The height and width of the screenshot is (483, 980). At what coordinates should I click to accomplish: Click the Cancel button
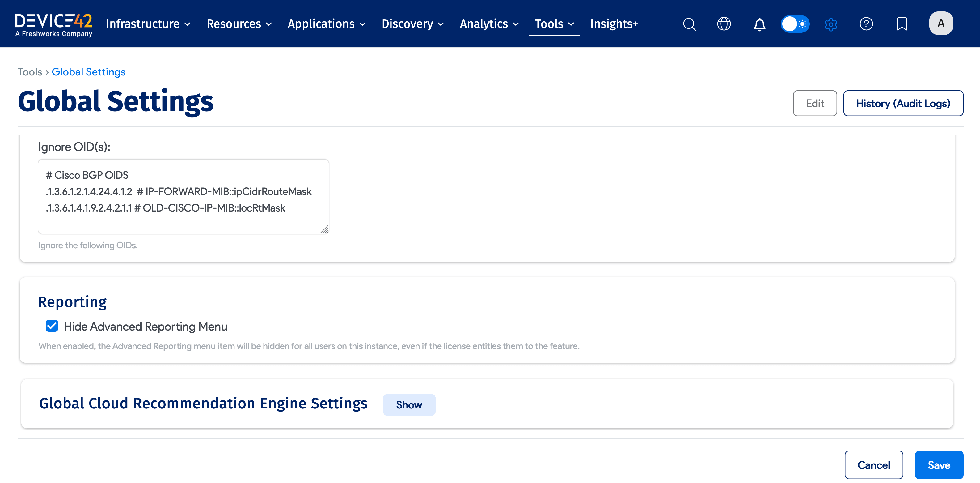(x=873, y=465)
